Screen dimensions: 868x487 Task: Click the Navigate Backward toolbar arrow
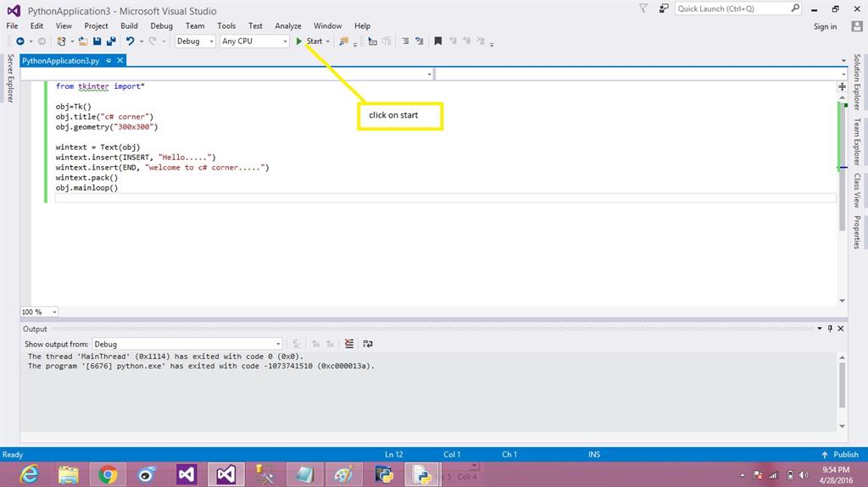point(19,41)
